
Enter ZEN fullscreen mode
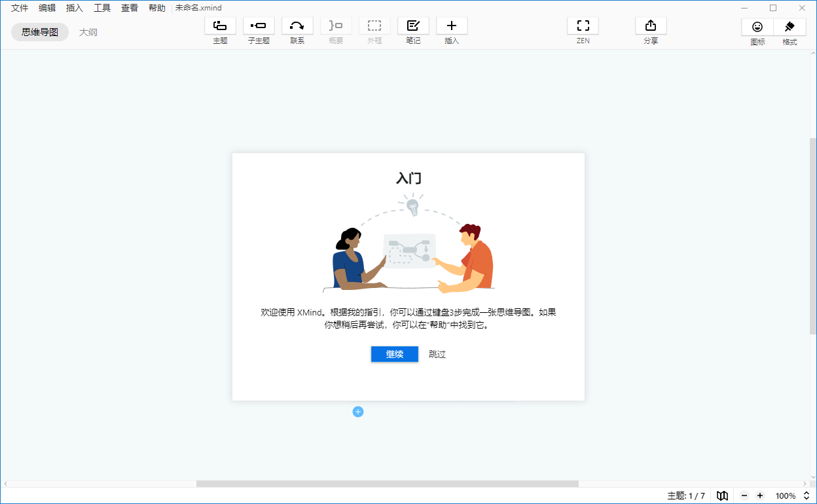click(x=583, y=26)
